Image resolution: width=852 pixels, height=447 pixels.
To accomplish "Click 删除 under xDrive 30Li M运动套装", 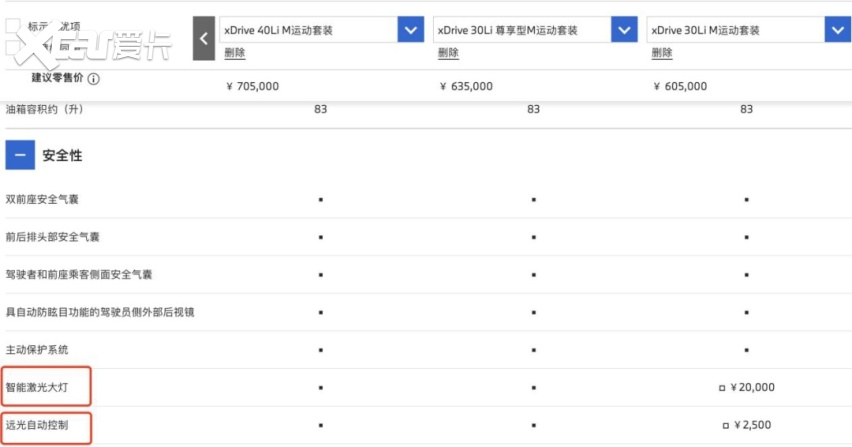I will [x=662, y=53].
